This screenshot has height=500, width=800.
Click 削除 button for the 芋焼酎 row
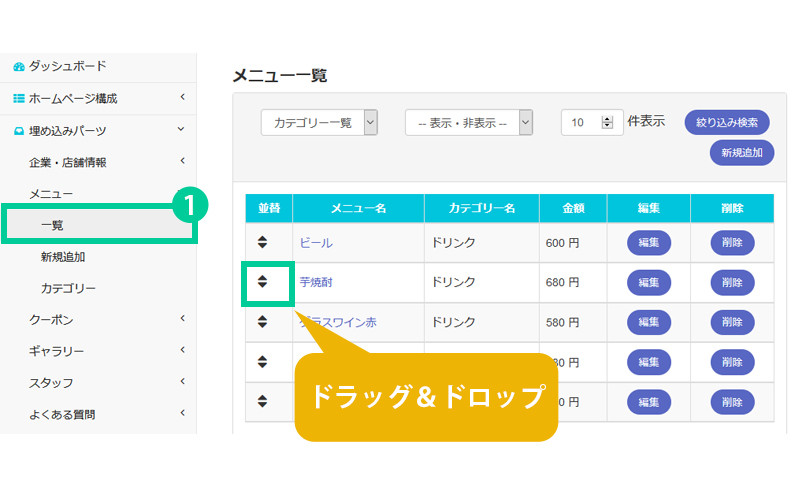pos(732,283)
